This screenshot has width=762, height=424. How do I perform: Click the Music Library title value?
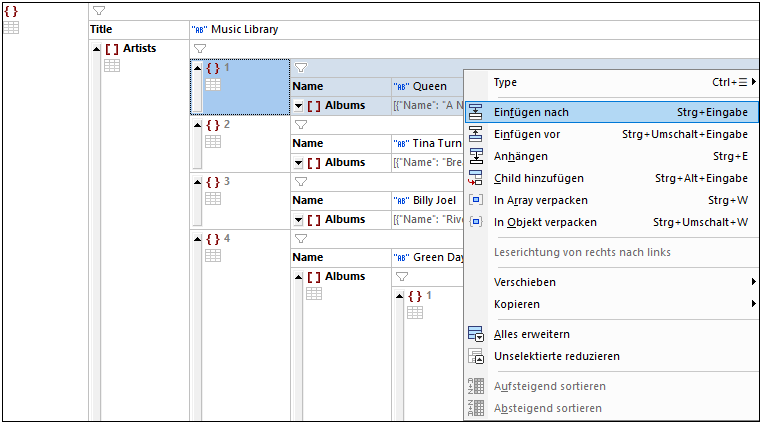tap(244, 29)
